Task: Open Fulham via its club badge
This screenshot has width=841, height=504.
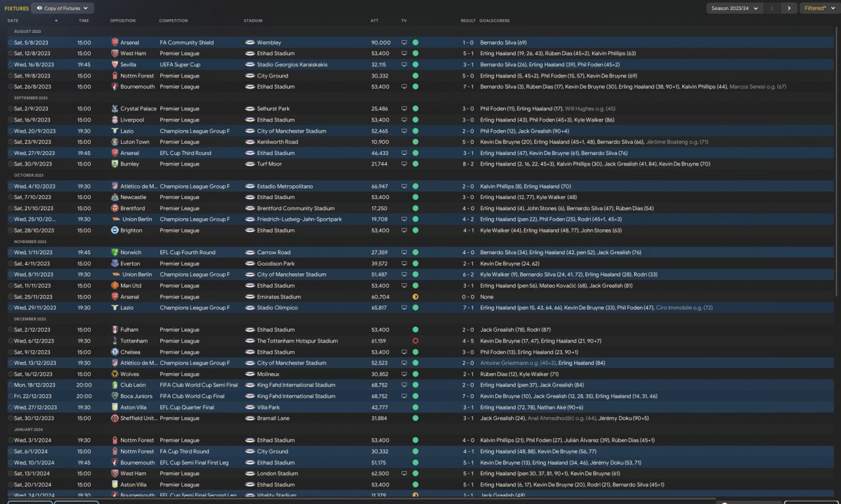Action: tap(116, 330)
